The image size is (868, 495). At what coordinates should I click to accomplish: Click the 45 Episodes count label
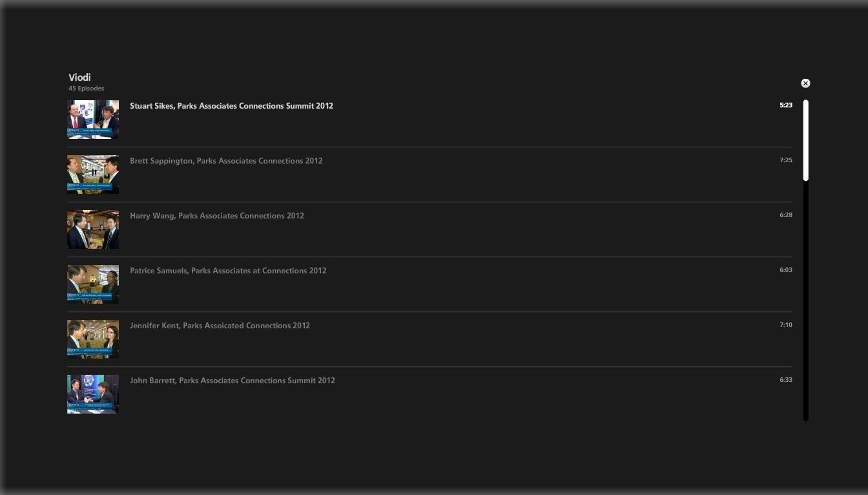[87, 89]
